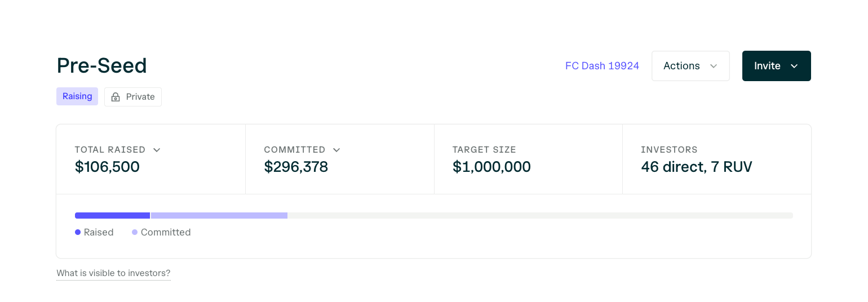Click the Raising status badge

coord(77,96)
